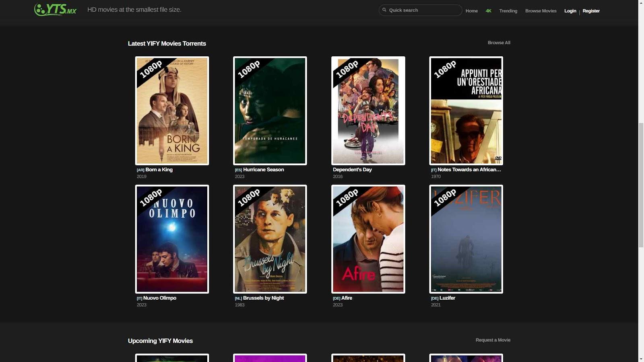Open the 4K menu item
Image resolution: width=644 pixels, height=362 pixels.
(488, 11)
